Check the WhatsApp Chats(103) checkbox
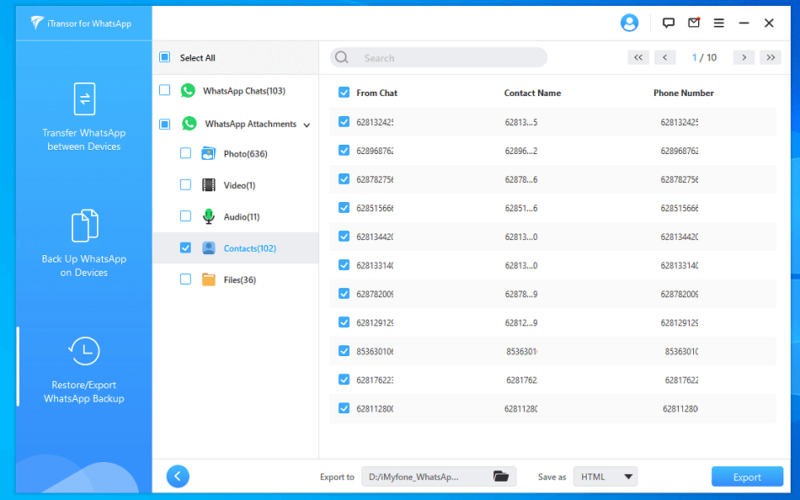The height and width of the screenshot is (500, 800). click(164, 90)
